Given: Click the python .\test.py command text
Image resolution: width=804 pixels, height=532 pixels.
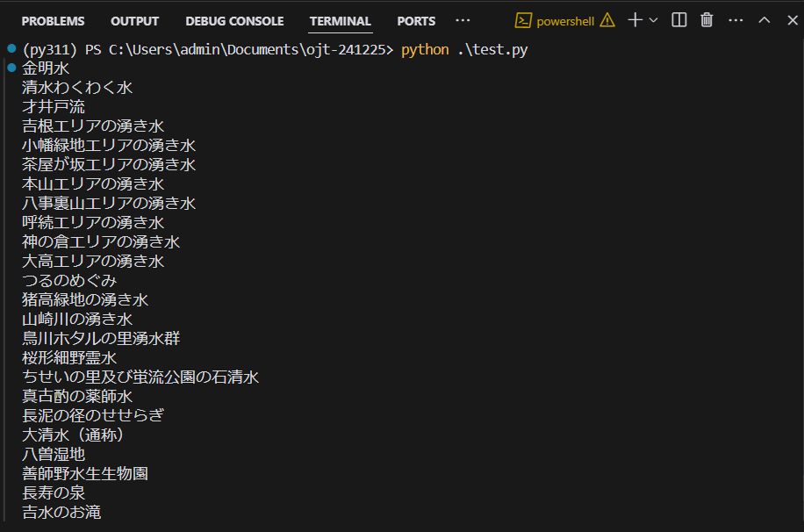Looking at the screenshot, I should tap(464, 50).
